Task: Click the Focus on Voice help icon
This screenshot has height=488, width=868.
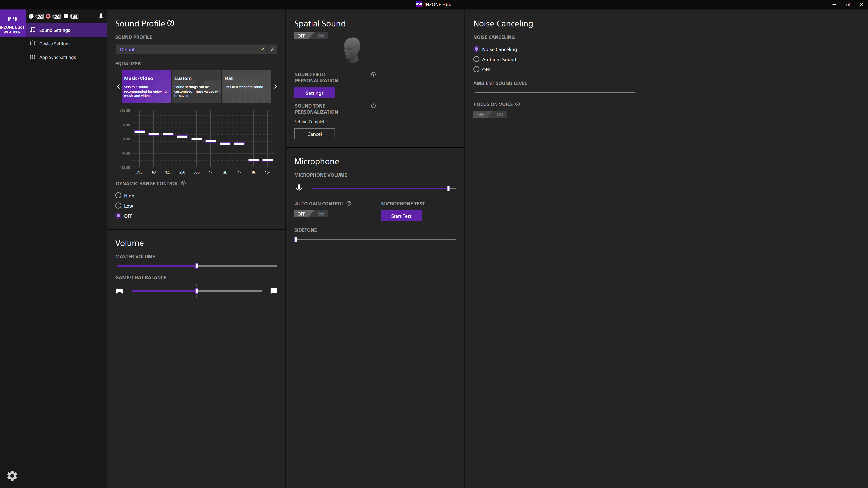Action: 517,104
